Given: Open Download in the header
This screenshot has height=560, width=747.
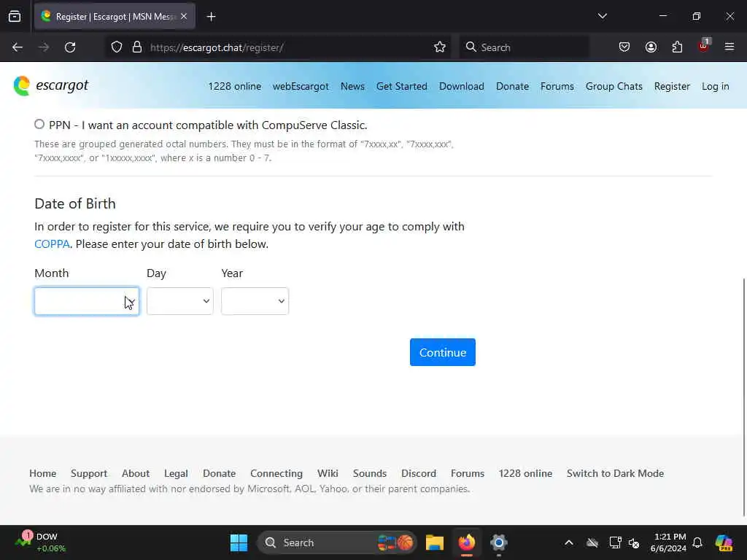Looking at the screenshot, I should click(x=462, y=86).
